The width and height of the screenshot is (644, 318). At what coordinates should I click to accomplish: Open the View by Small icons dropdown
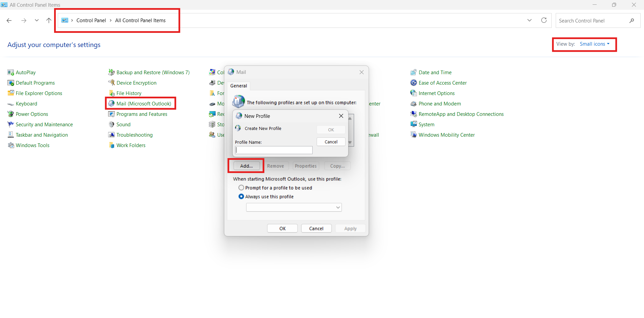pyautogui.click(x=595, y=44)
